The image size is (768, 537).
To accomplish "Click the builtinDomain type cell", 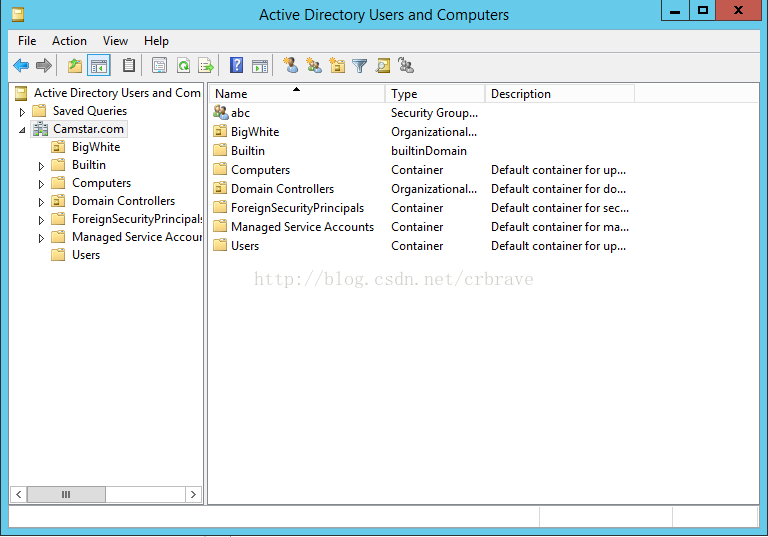I will 429,151.
